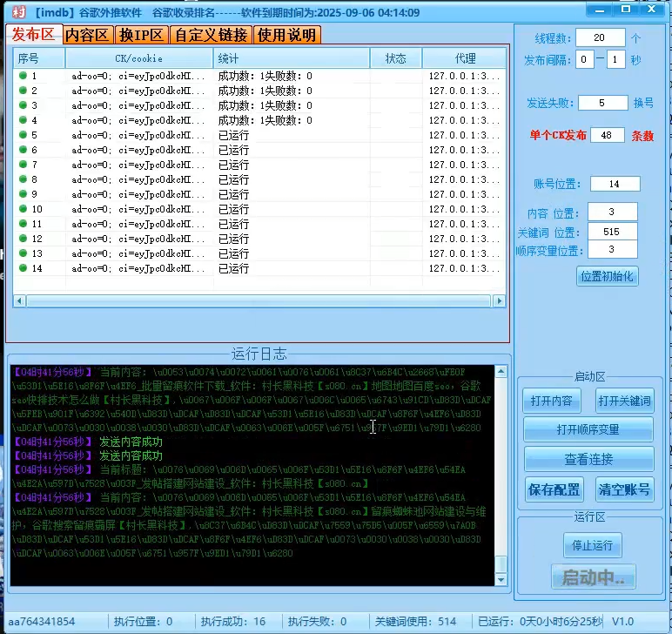Click the account list's right scroll arrow
Screen dimensions: 672x634
point(499,300)
